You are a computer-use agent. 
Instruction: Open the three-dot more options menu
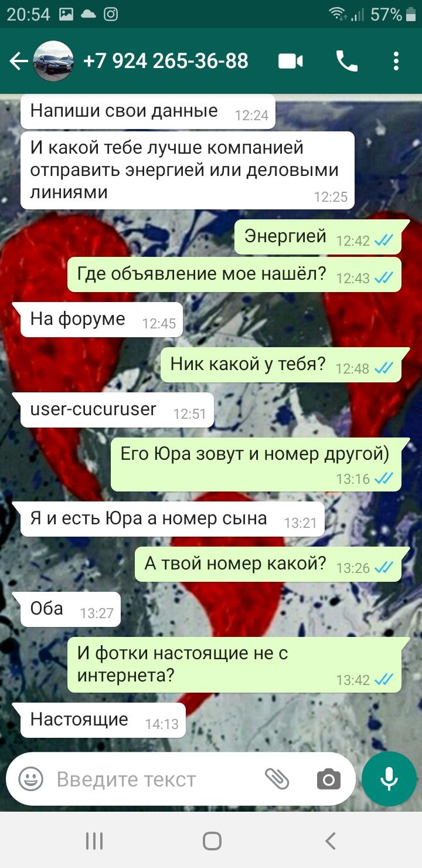click(x=396, y=61)
